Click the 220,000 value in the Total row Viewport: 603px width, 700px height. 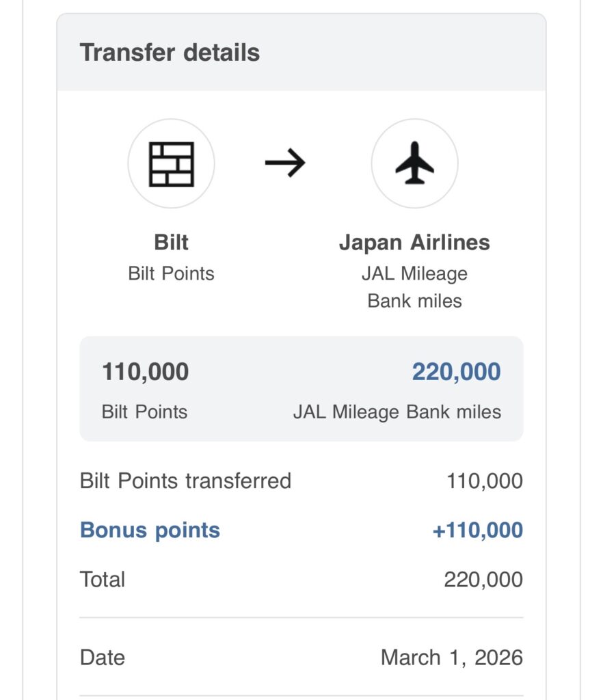[x=483, y=580]
